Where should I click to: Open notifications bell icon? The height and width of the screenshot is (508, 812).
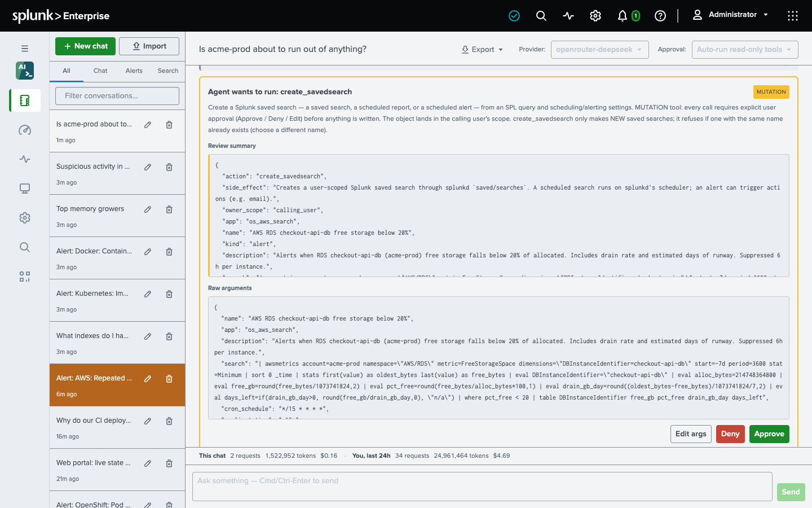pos(623,16)
